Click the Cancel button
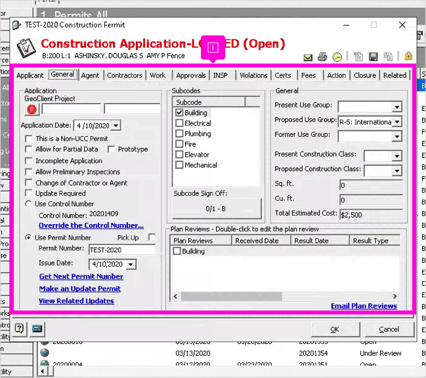 (389, 329)
